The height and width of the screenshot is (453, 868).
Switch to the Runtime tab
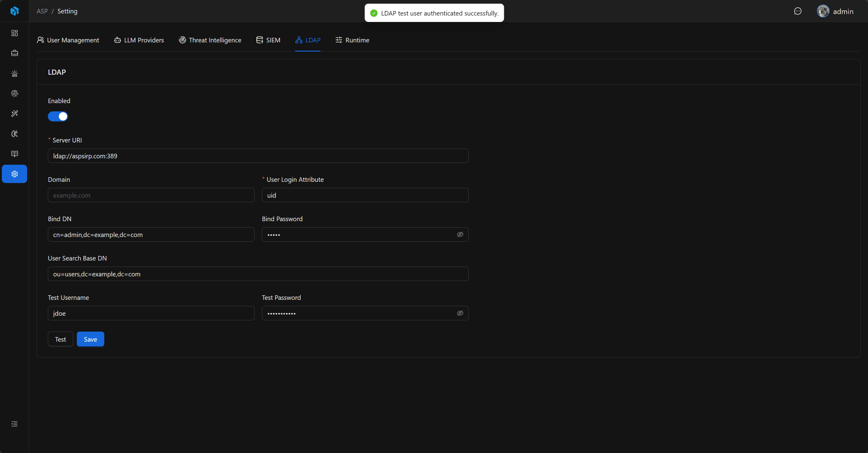(x=352, y=40)
